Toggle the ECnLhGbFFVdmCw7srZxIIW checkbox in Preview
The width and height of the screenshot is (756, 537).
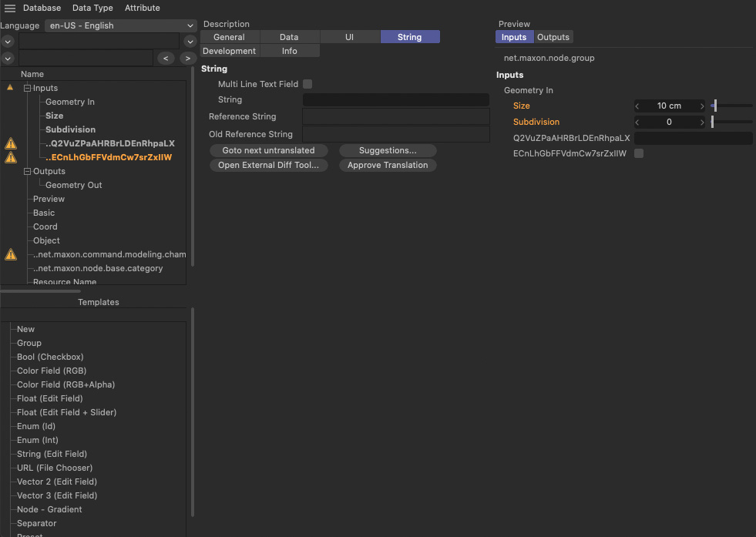click(638, 153)
